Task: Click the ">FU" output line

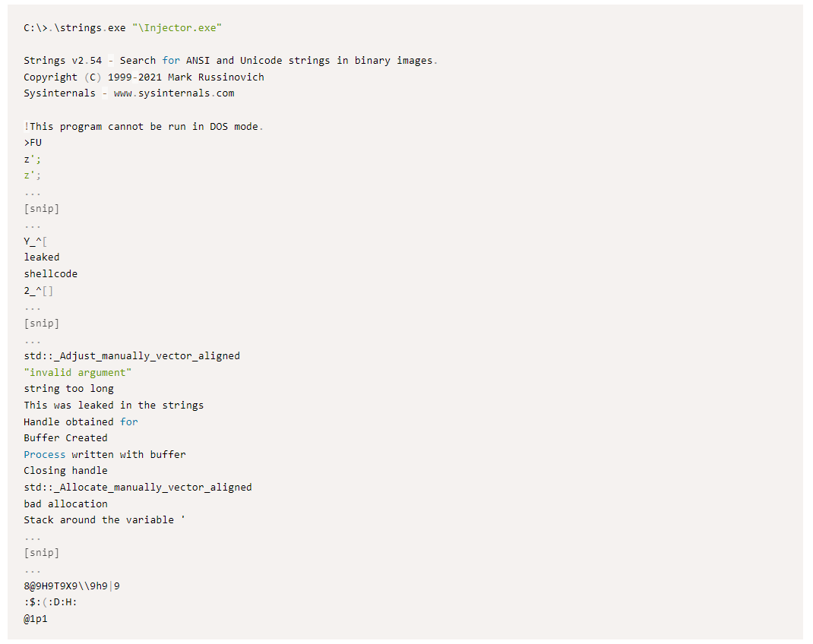Action: coord(33,142)
